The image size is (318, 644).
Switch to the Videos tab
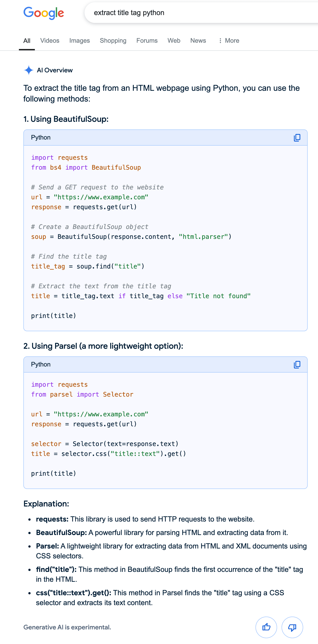click(x=50, y=40)
